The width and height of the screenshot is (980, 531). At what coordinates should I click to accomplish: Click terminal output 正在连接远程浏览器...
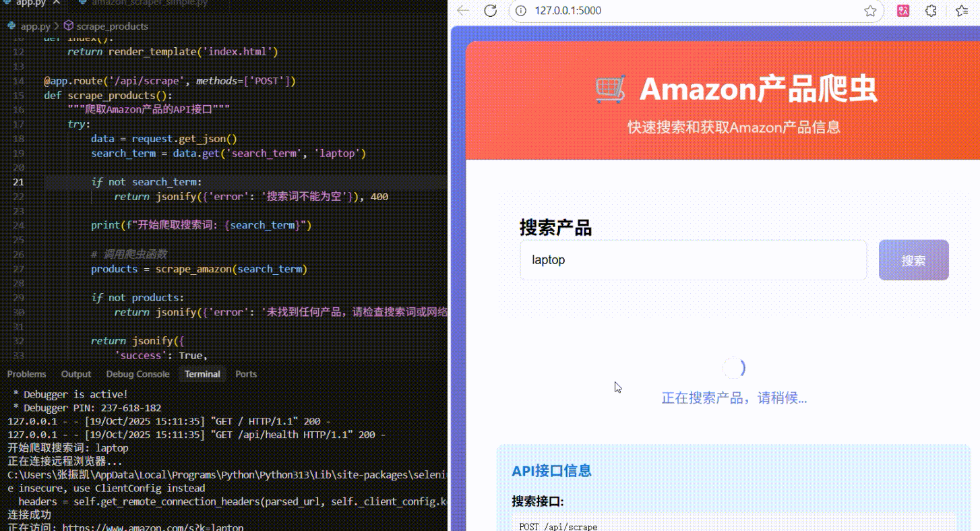(65, 462)
